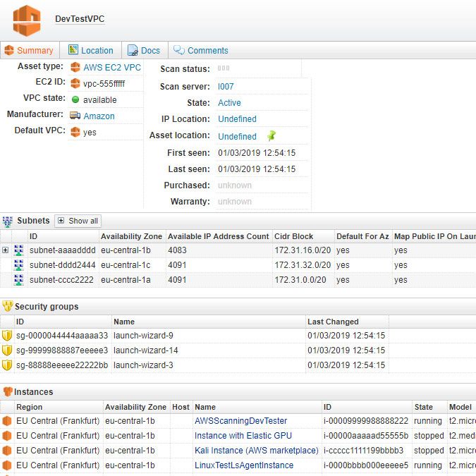Click the AWS EC2 VPC asset type icon
This screenshot has width=476, height=476.
tap(75, 68)
